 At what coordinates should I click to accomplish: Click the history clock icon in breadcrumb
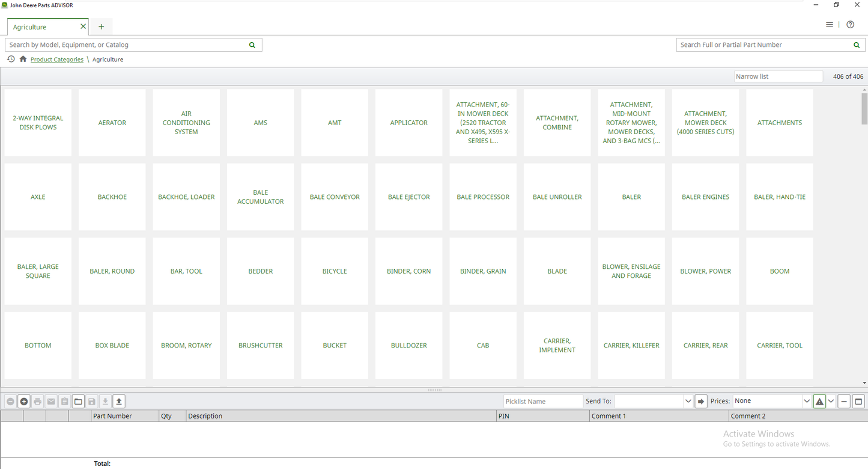pos(11,59)
